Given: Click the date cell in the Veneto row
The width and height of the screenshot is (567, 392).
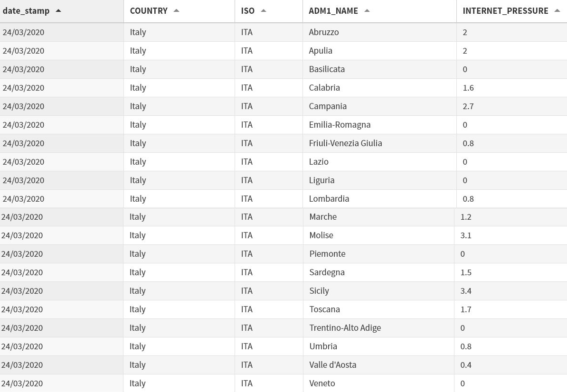Looking at the screenshot, I should [22, 383].
